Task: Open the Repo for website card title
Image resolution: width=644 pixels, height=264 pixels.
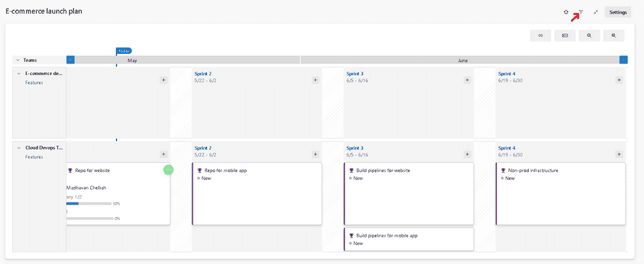Action: tap(93, 171)
